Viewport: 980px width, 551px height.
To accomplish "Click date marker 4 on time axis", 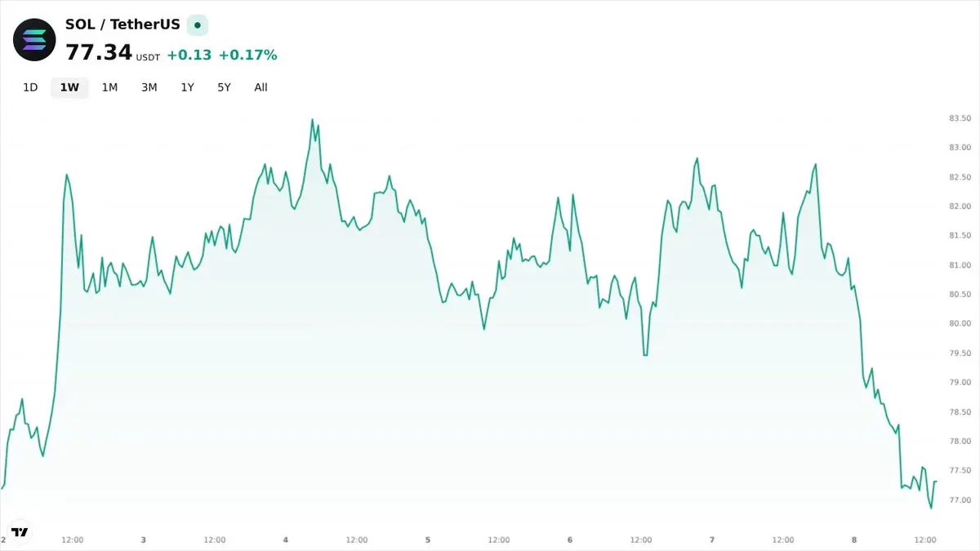I will pyautogui.click(x=286, y=540).
